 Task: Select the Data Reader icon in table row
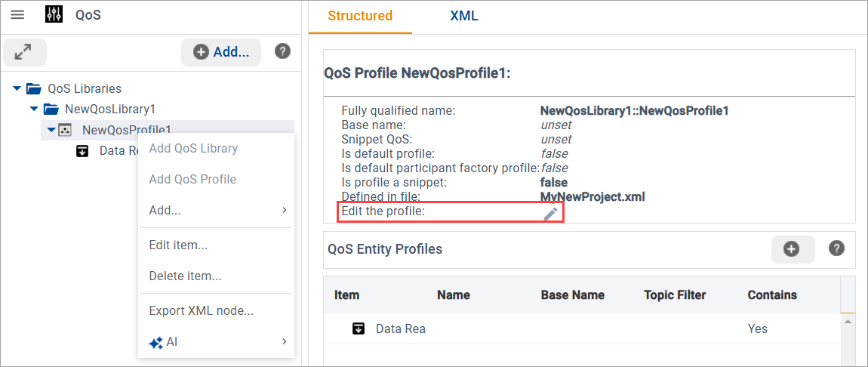[359, 328]
